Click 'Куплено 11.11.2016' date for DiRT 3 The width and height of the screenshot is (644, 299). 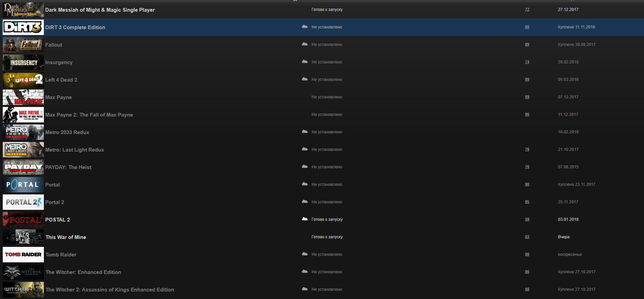click(x=576, y=27)
